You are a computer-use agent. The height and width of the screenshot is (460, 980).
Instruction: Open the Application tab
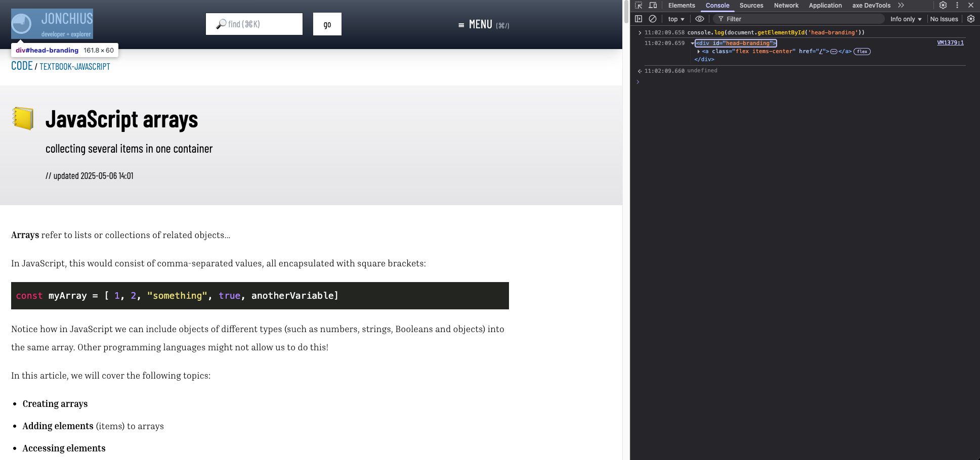tap(825, 6)
